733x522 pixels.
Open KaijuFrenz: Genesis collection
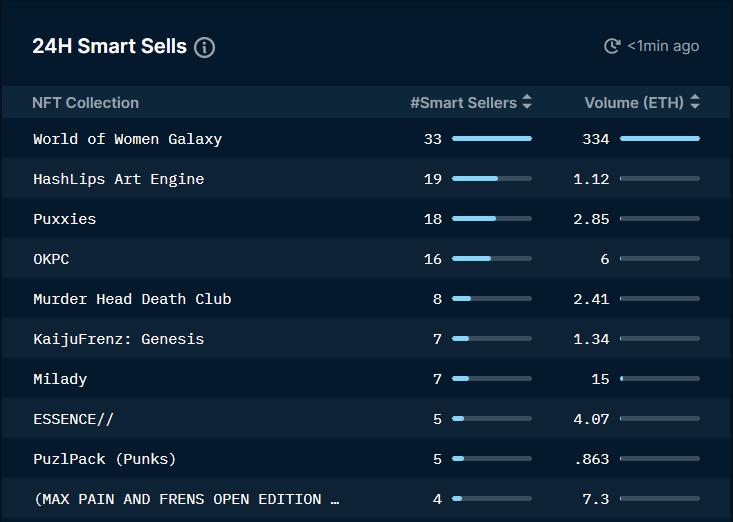click(119, 339)
